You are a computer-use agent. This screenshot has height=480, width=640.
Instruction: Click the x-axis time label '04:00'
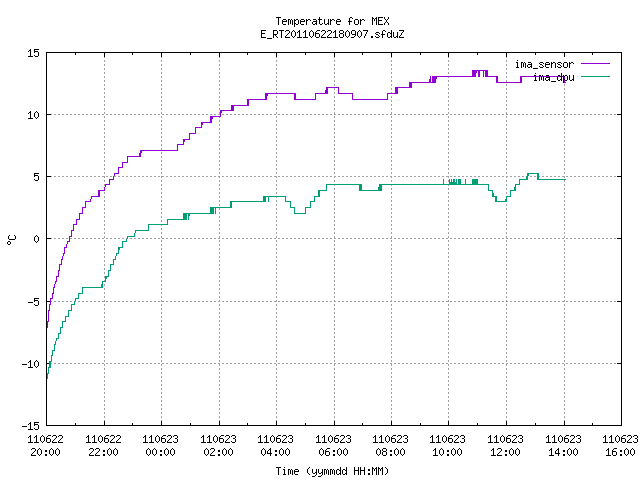(276, 452)
